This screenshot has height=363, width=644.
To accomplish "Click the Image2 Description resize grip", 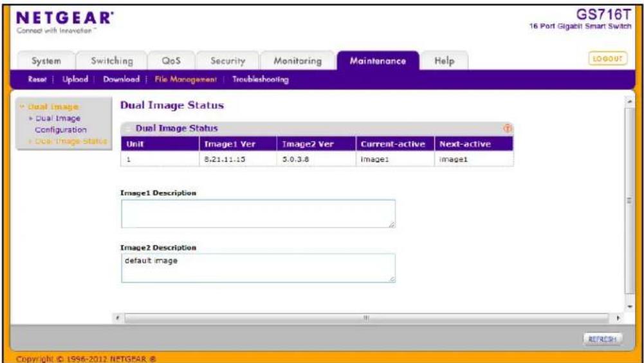I will [x=392, y=279].
